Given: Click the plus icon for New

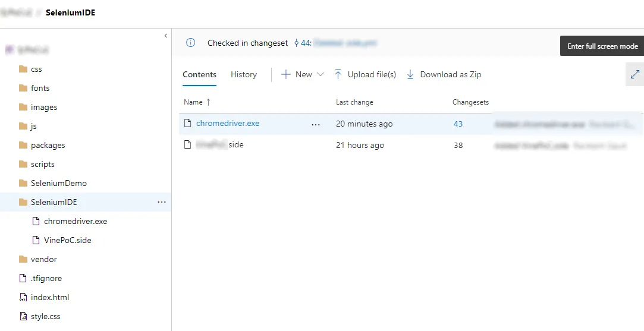Looking at the screenshot, I should pos(286,74).
